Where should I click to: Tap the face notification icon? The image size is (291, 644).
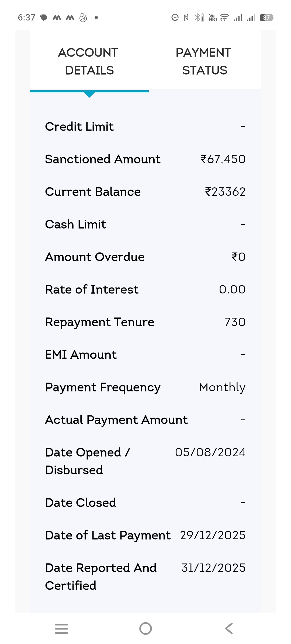pyautogui.click(x=83, y=18)
